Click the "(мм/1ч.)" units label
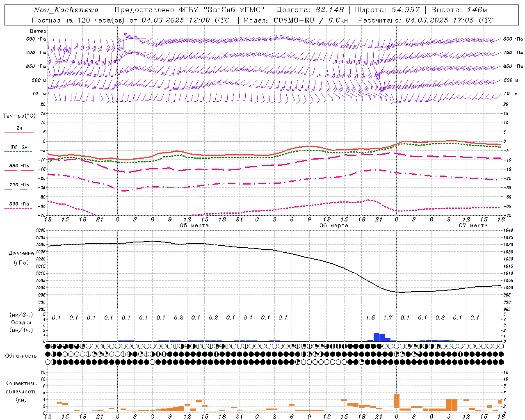The height and width of the screenshot is (420, 525). point(21,330)
